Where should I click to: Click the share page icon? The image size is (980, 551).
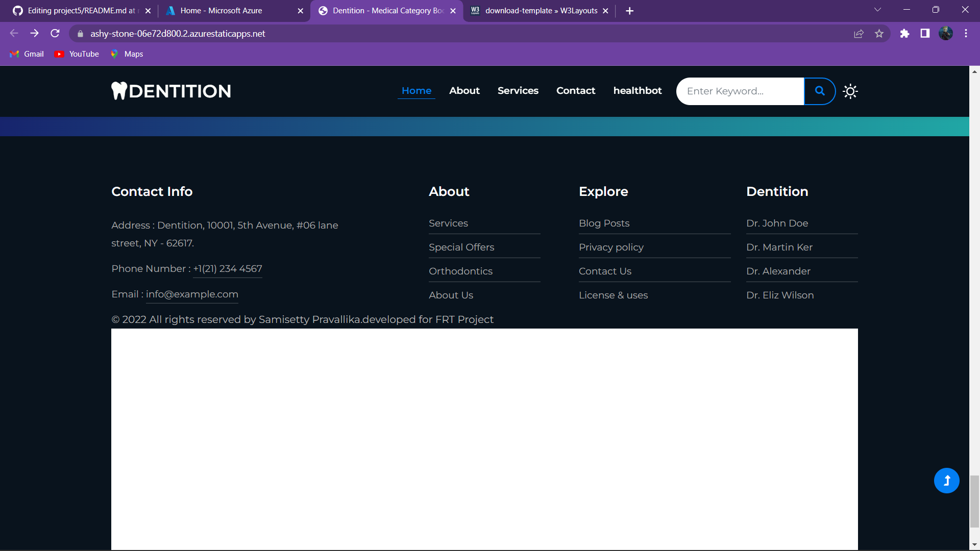(x=859, y=34)
